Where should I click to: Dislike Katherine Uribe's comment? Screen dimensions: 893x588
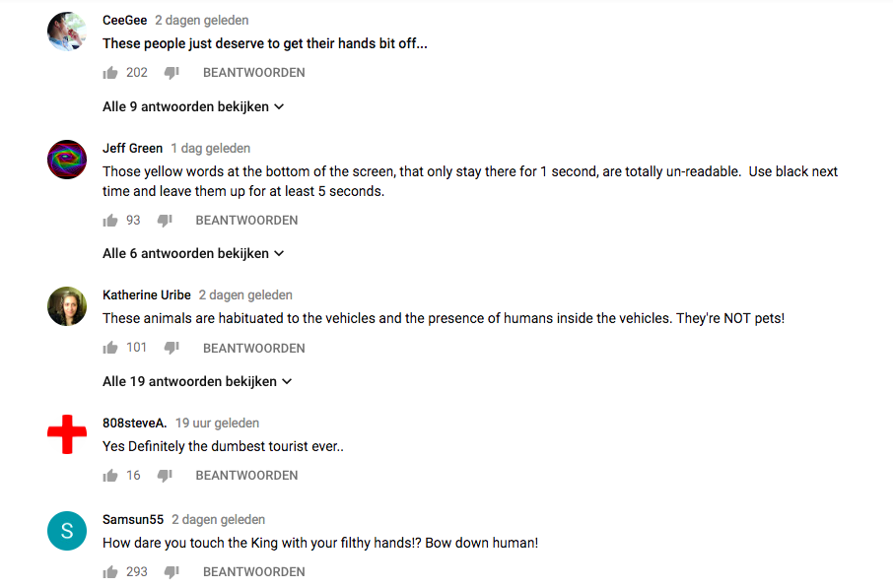pos(172,348)
